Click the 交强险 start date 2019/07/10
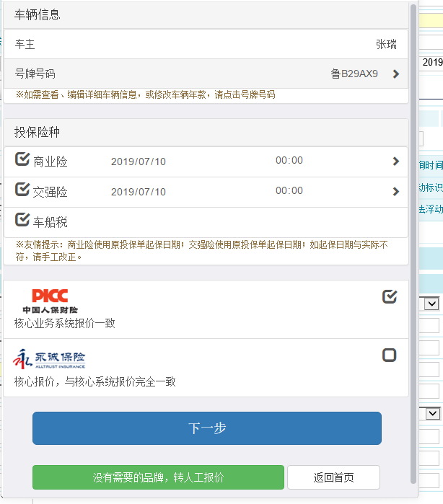The width and height of the screenshot is (443, 504). click(139, 192)
